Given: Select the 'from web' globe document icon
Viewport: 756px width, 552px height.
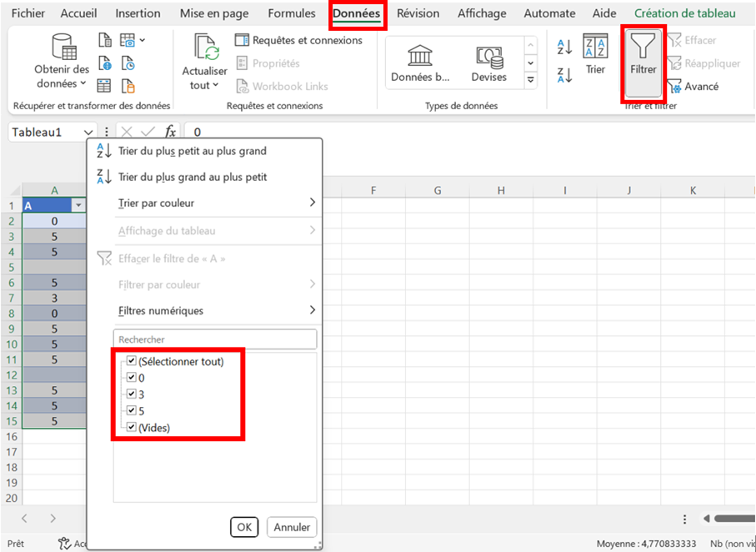Looking at the screenshot, I should pos(105,63).
